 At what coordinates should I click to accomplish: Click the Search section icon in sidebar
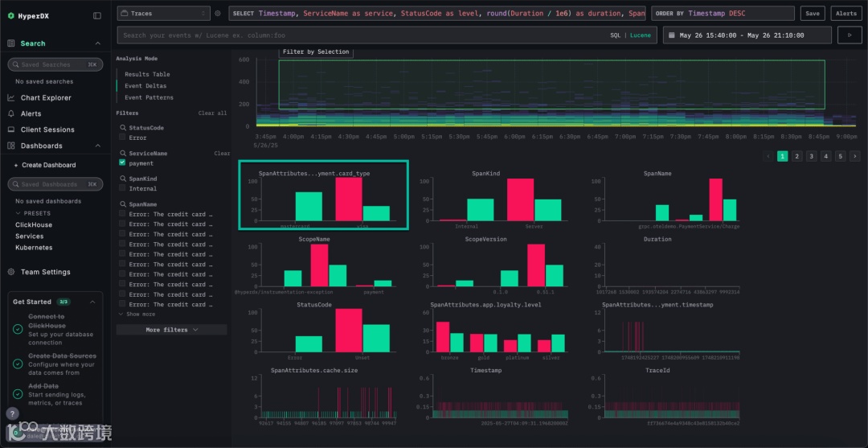click(11, 43)
